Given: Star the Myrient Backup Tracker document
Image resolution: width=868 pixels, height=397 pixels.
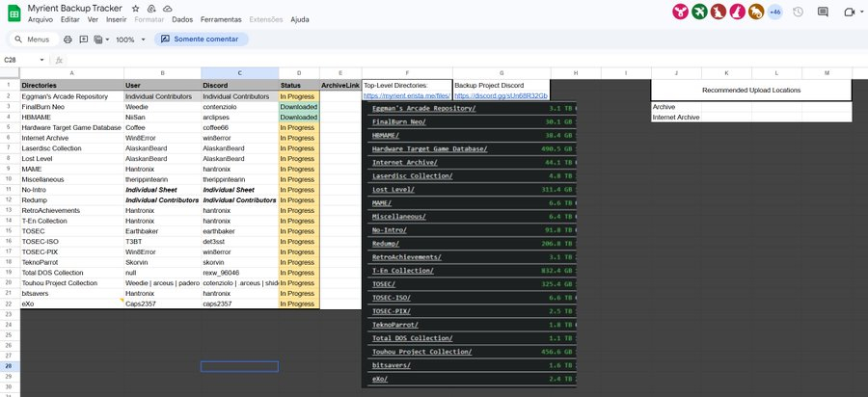Looking at the screenshot, I should tap(134, 7).
